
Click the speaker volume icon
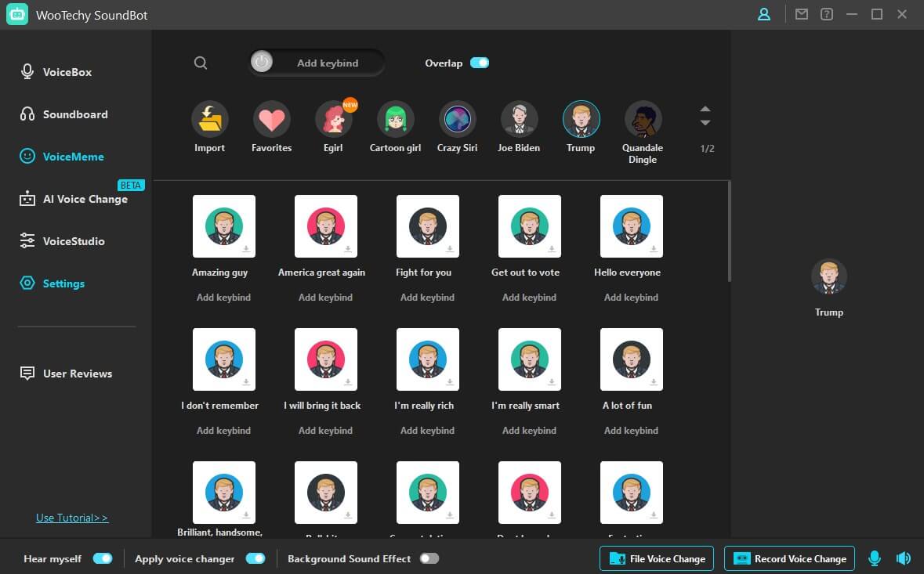[x=904, y=558]
